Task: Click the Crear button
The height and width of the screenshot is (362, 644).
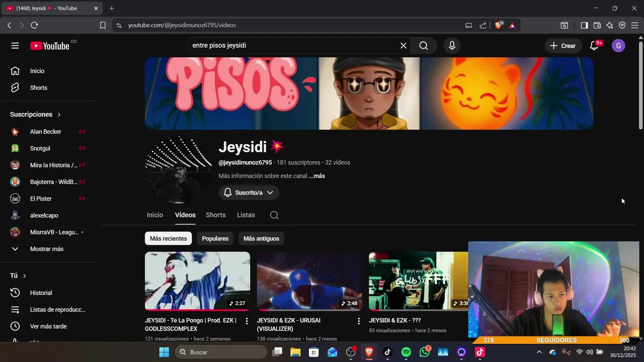Action: (563, 46)
